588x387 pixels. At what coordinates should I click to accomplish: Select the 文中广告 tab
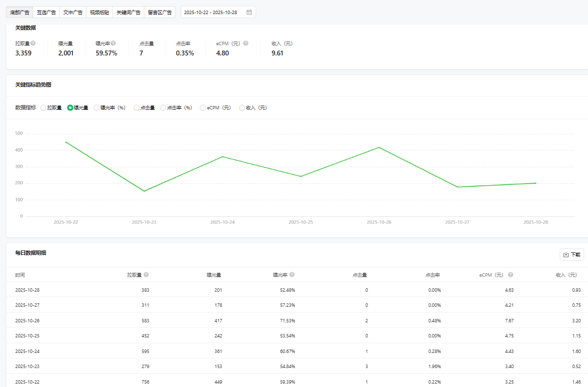pyautogui.click(x=73, y=12)
